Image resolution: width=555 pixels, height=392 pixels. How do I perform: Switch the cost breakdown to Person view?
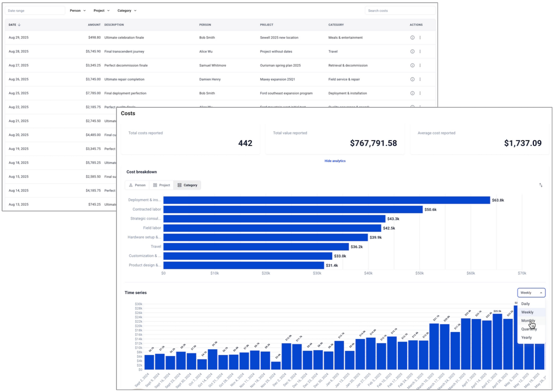pos(137,185)
